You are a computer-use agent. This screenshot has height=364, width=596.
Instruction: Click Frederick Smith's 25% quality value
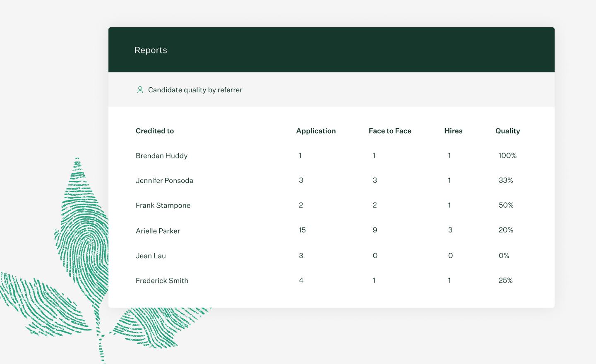tap(505, 280)
